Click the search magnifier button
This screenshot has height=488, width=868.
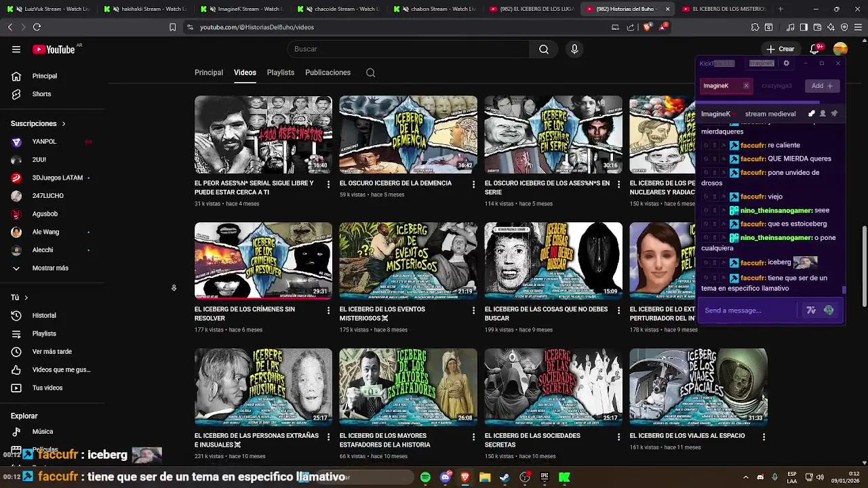544,49
